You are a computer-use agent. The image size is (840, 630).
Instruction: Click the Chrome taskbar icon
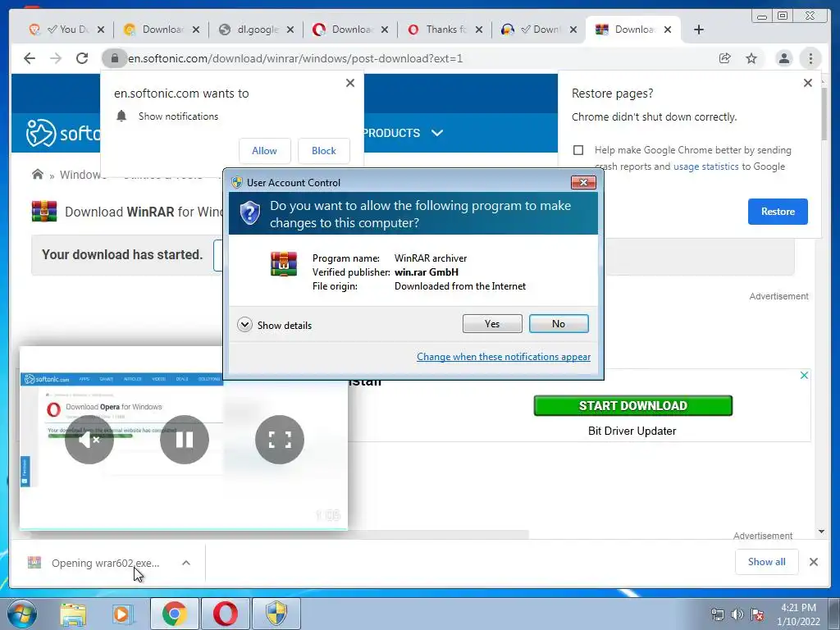175,614
